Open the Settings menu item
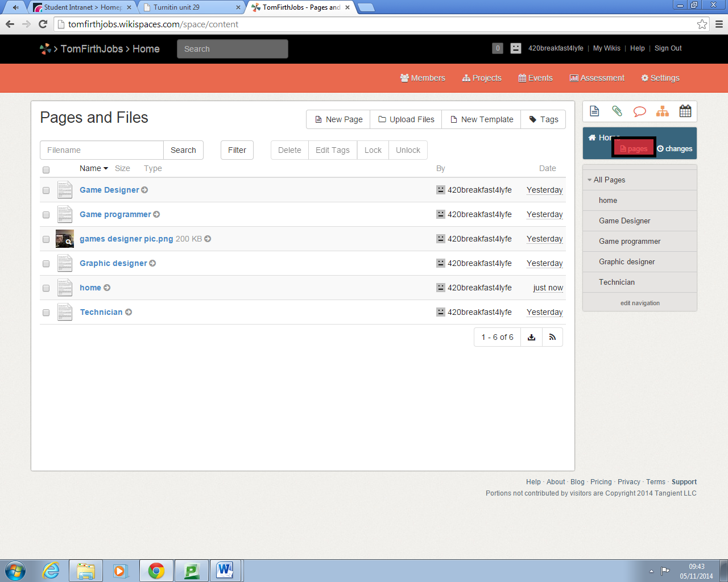The height and width of the screenshot is (582, 728). click(660, 78)
